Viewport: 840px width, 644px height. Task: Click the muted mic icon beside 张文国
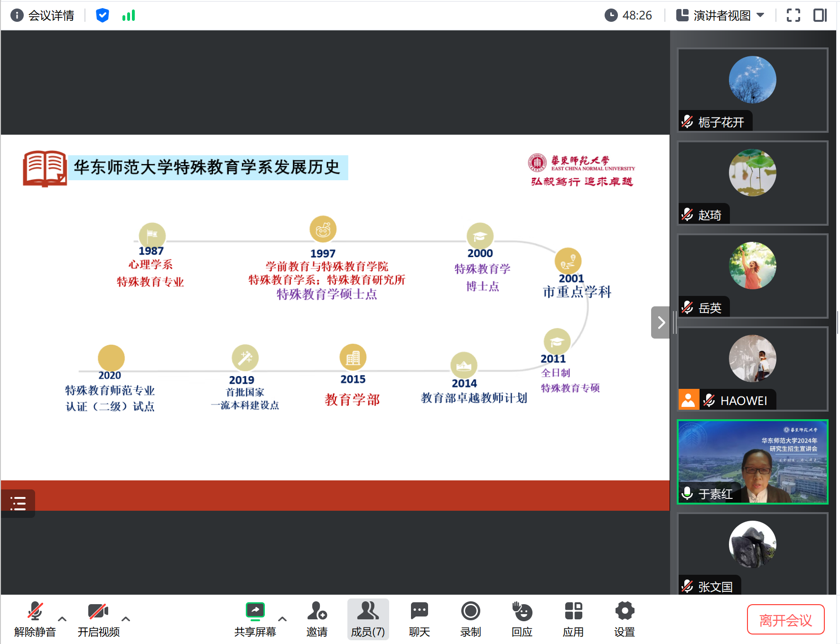pos(687,587)
